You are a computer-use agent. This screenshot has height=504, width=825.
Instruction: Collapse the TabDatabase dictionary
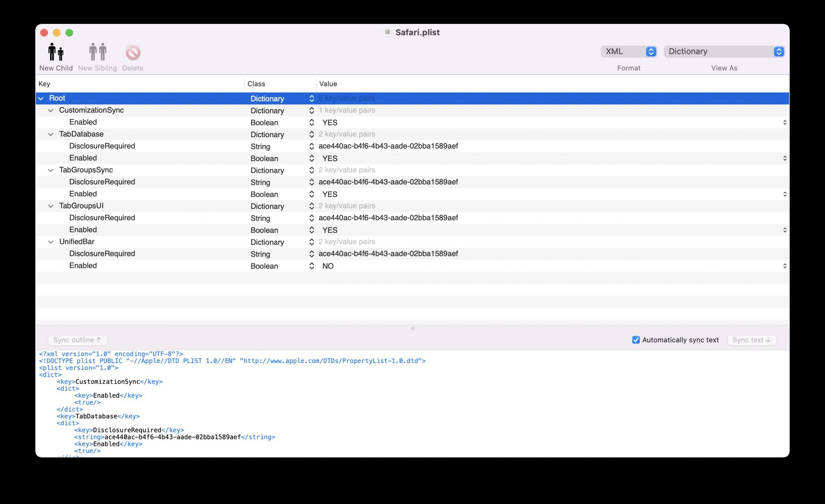(51, 134)
